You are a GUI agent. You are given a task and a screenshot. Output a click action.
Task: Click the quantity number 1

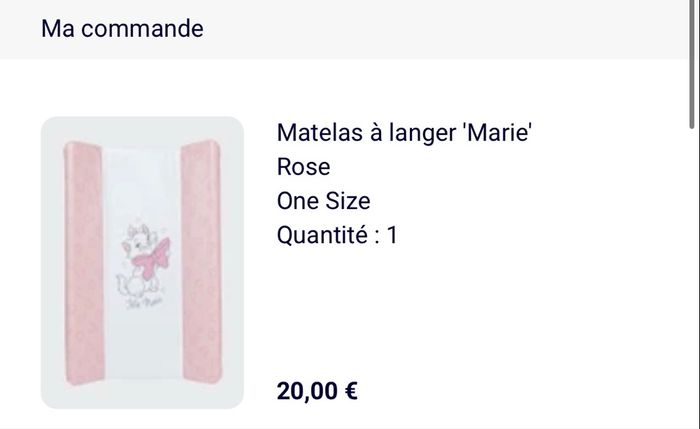click(x=392, y=236)
